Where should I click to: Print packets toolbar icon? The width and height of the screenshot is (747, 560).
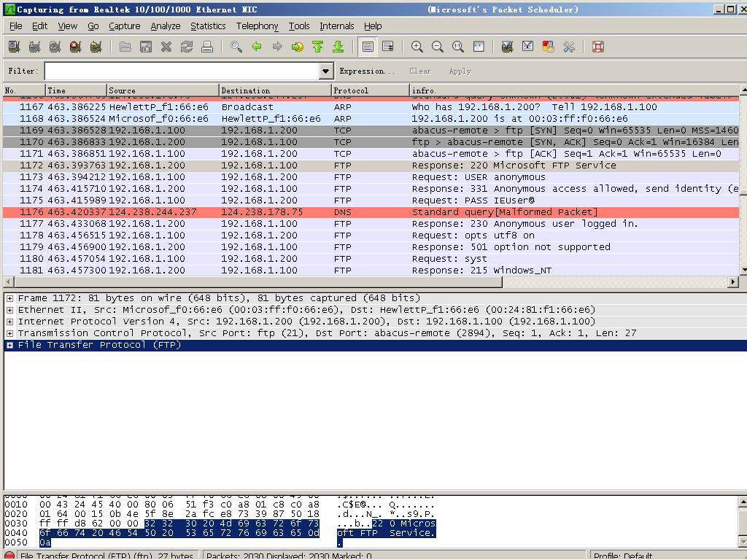click(x=206, y=46)
